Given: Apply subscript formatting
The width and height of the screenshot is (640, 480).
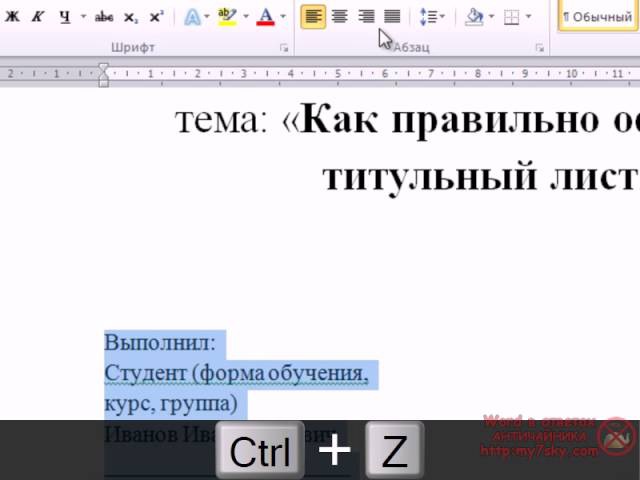Looking at the screenshot, I should click(131, 16).
